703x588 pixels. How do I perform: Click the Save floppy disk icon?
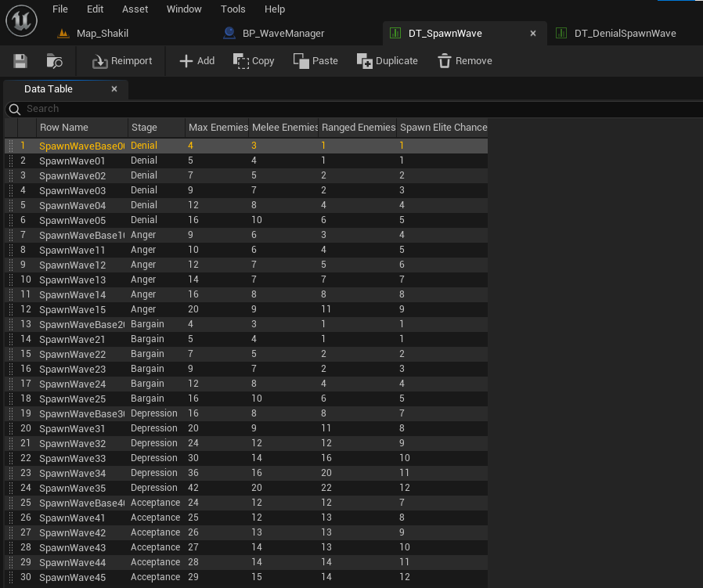tap(20, 61)
